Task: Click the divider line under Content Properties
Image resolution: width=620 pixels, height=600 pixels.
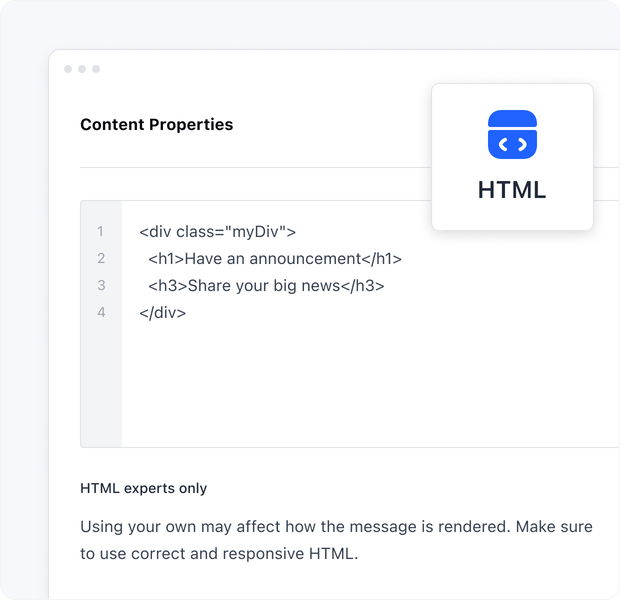Action: coord(250,167)
